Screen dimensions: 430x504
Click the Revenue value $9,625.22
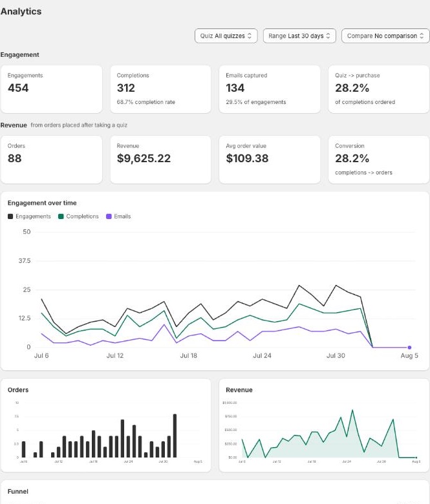point(144,158)
